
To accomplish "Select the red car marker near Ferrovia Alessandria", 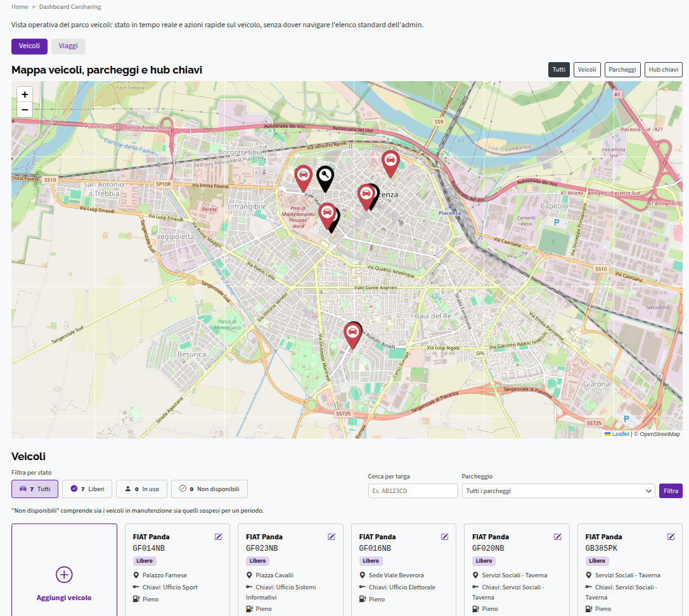I will point(390,164).
